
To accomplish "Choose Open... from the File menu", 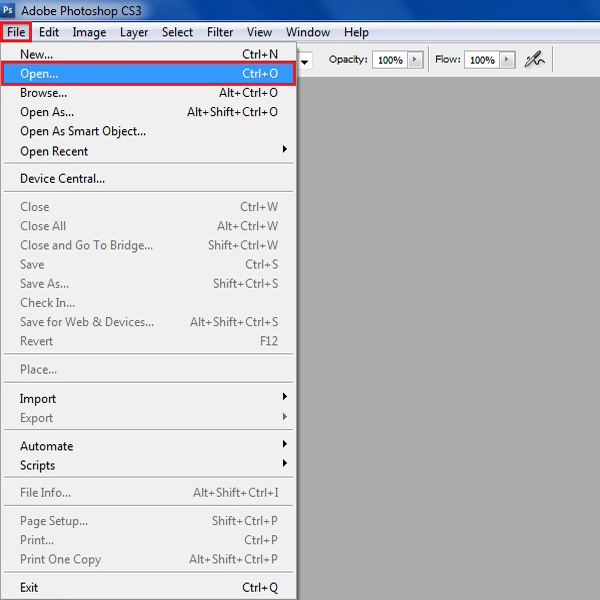I will [149, 73].
